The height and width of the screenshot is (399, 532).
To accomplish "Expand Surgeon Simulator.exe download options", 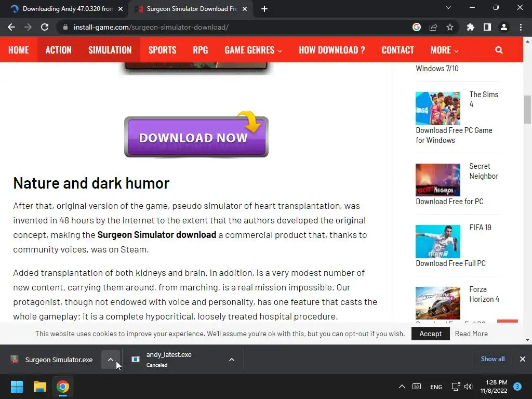I will pyautogui.click(x=111, y=360).
